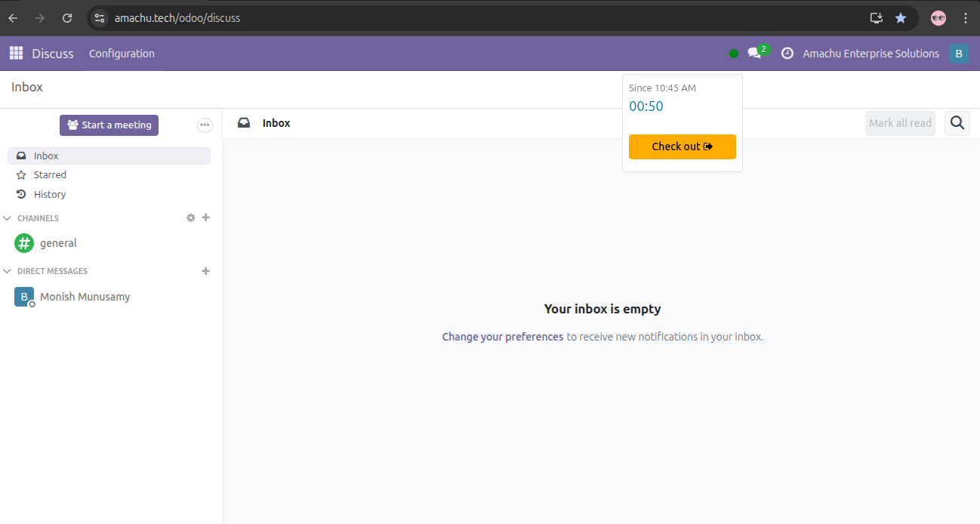Collapse the Channels section

[x=8, y=218]
